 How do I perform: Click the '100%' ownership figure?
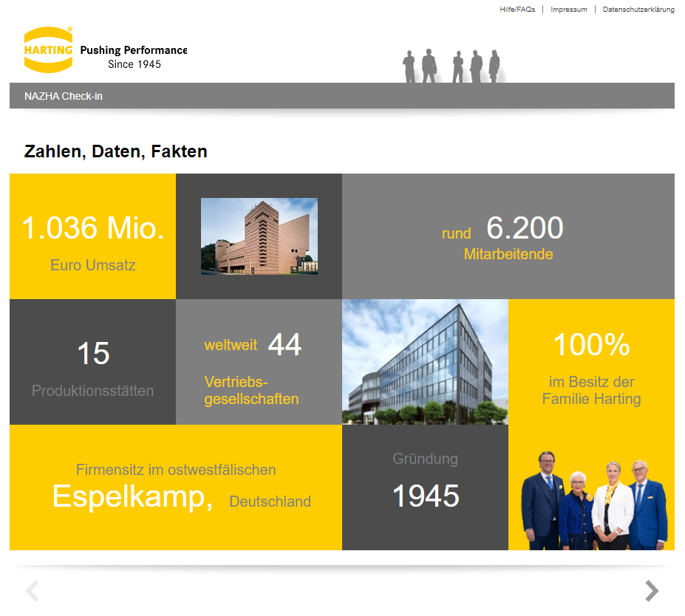(x=591, y=345)
